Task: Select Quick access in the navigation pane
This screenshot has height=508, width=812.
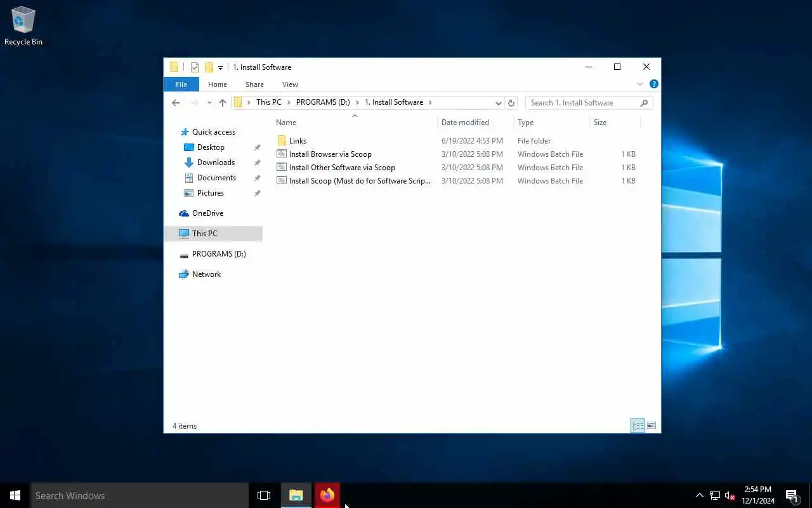Action: pos(213,132)
